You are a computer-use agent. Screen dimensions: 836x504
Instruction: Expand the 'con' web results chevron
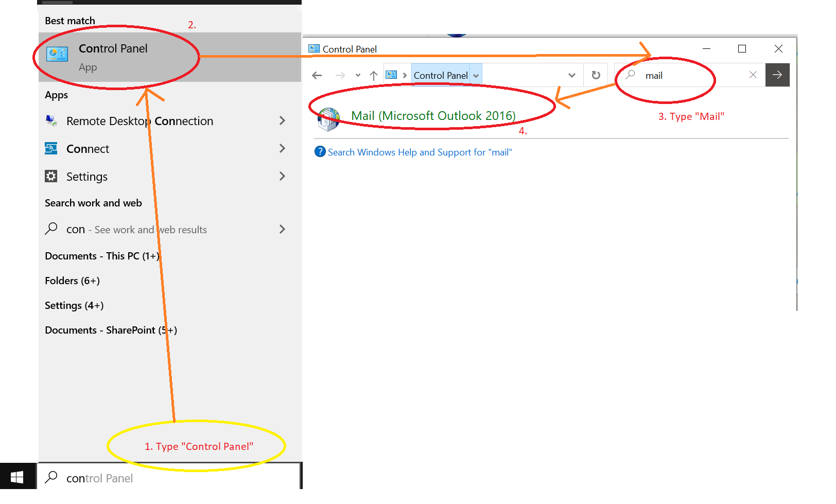[282, 229]
